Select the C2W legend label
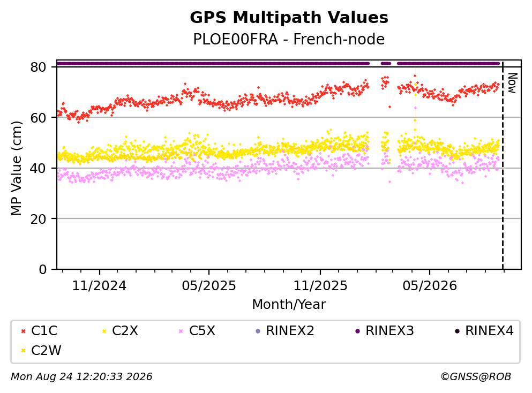The width and height of the screenshot is (532, 393). click(46, 351)
